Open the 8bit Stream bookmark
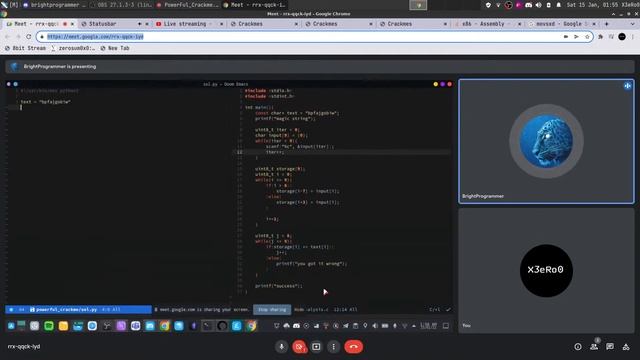The width and height of the screenshot is (640, 360). (x=25, y=48)
